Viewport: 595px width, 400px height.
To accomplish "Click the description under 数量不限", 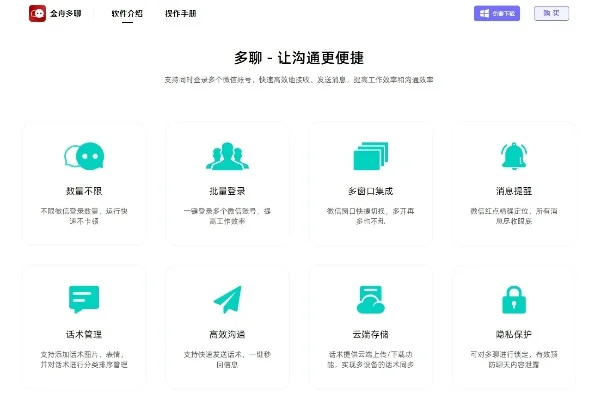I will pyautogui.click(x=84, y=216).
